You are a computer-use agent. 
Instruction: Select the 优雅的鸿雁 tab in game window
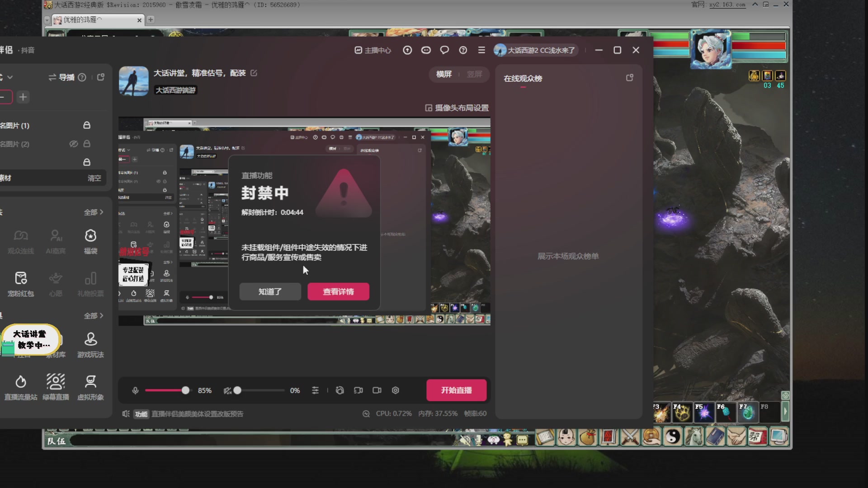pos(97,20)
